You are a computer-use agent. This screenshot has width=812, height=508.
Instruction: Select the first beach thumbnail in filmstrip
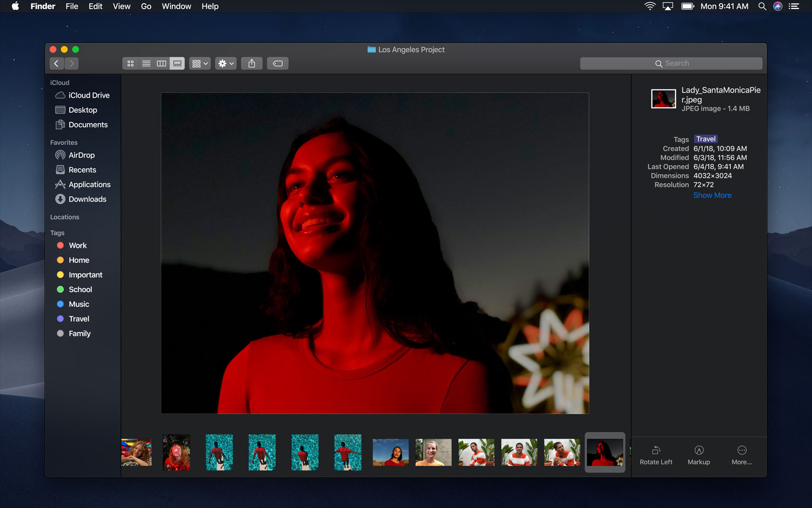click(219, 452)
